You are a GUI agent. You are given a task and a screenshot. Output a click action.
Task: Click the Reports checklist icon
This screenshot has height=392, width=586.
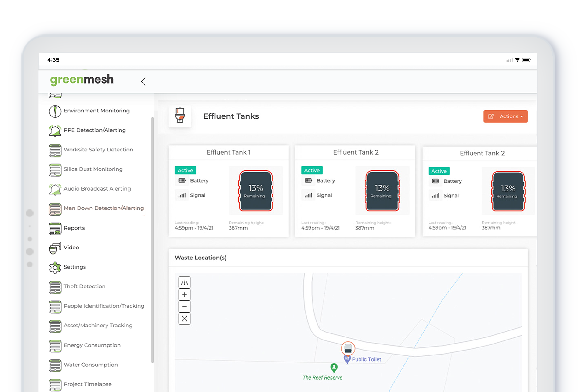[x=55, y=228]
